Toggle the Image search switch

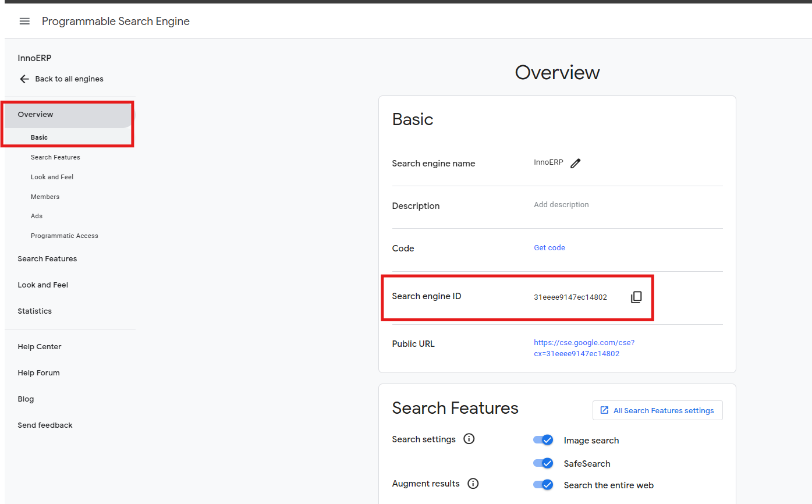click(x=543, y=440)
